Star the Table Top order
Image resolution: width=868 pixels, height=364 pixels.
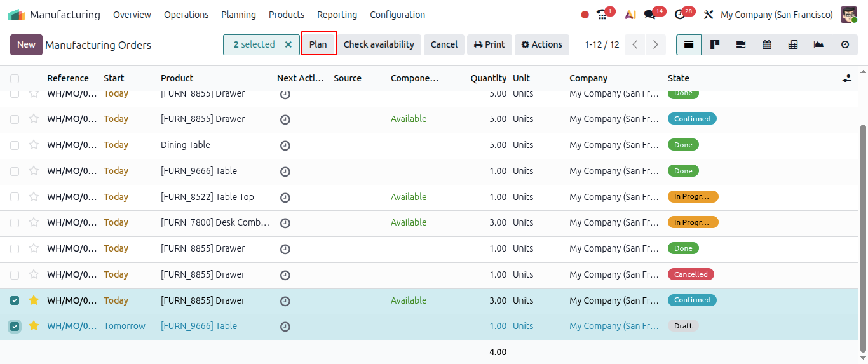[34, 197]
